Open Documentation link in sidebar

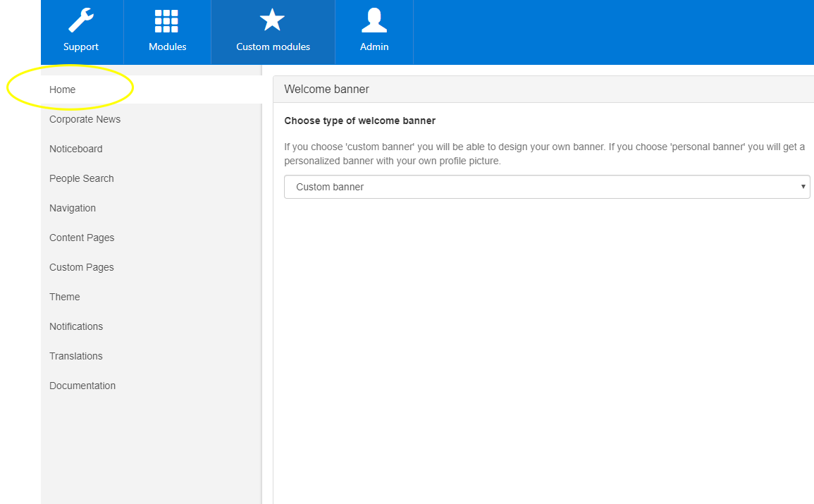tap(82, 386)
